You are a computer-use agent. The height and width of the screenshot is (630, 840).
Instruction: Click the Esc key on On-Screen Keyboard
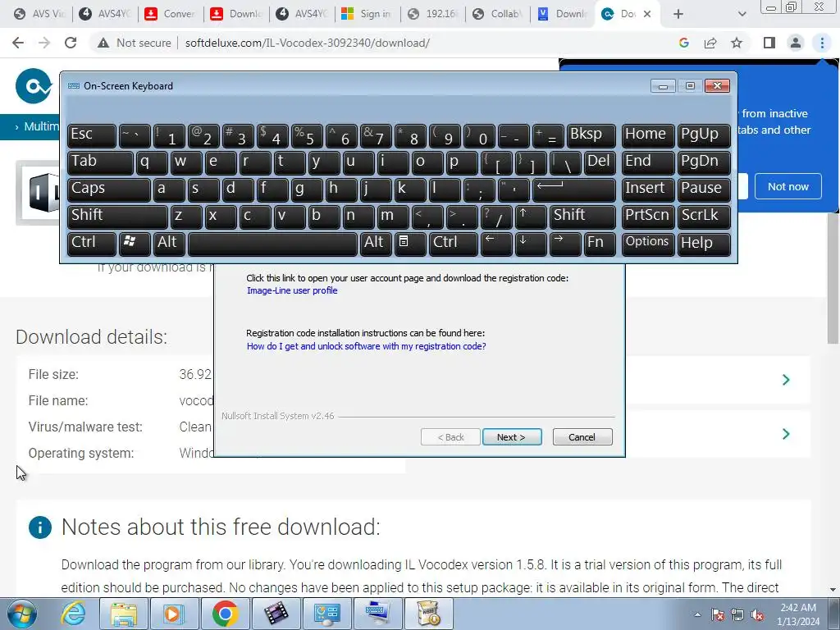coord(92,135)
